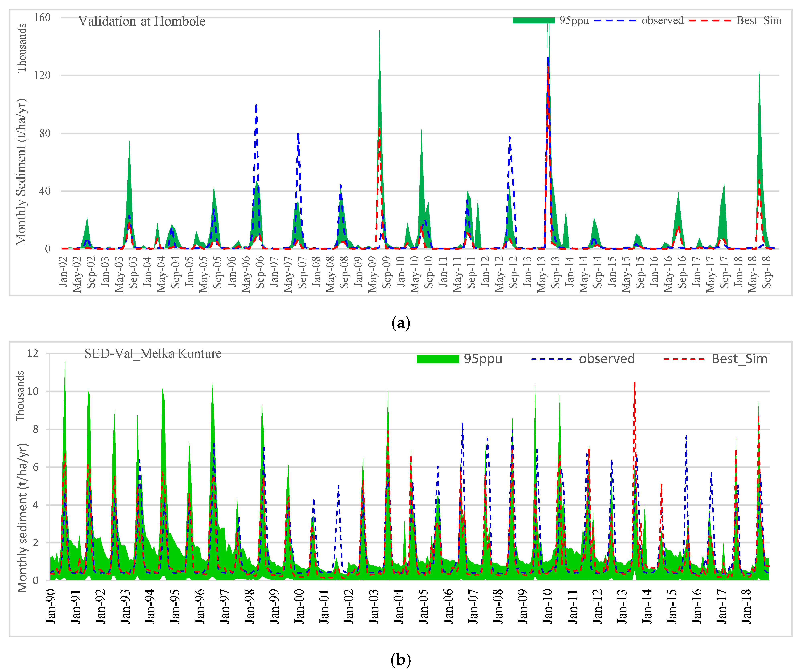The height and width of the screenshot is (672, 801).
Task: Click the green 95ppu swatch in Melka Kunture legend
Action: point(438,359)
